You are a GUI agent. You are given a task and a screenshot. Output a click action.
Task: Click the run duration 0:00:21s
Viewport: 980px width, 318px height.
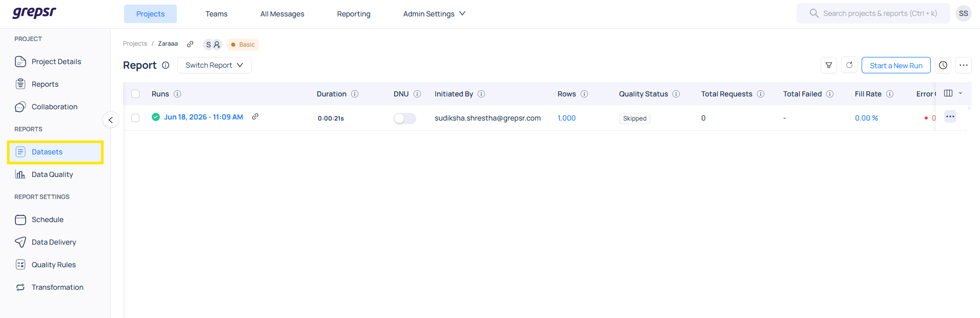click(331, 118)
